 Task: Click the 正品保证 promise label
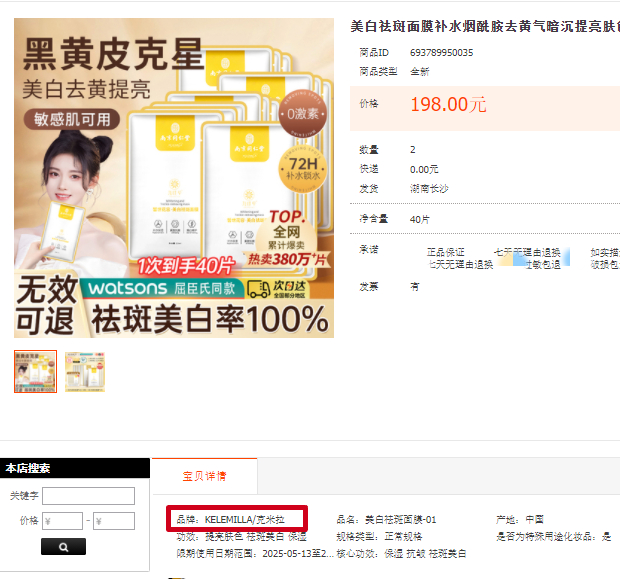(446, 252)
